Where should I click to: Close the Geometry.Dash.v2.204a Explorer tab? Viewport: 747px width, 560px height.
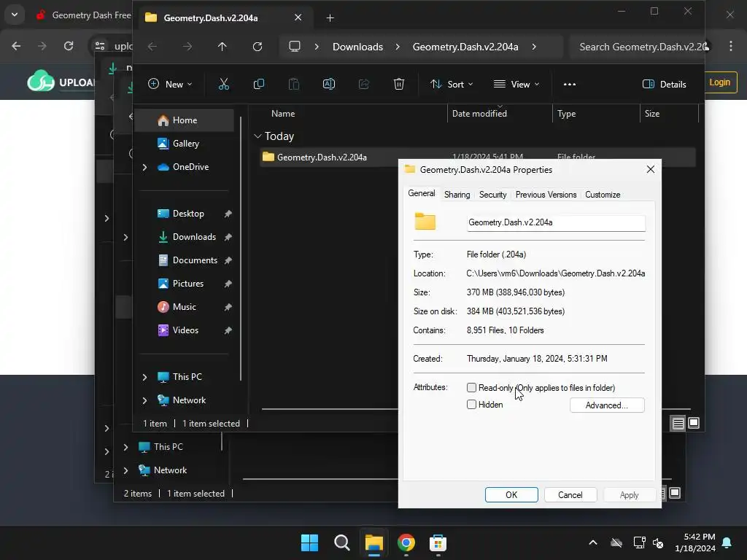click(298, 17)
